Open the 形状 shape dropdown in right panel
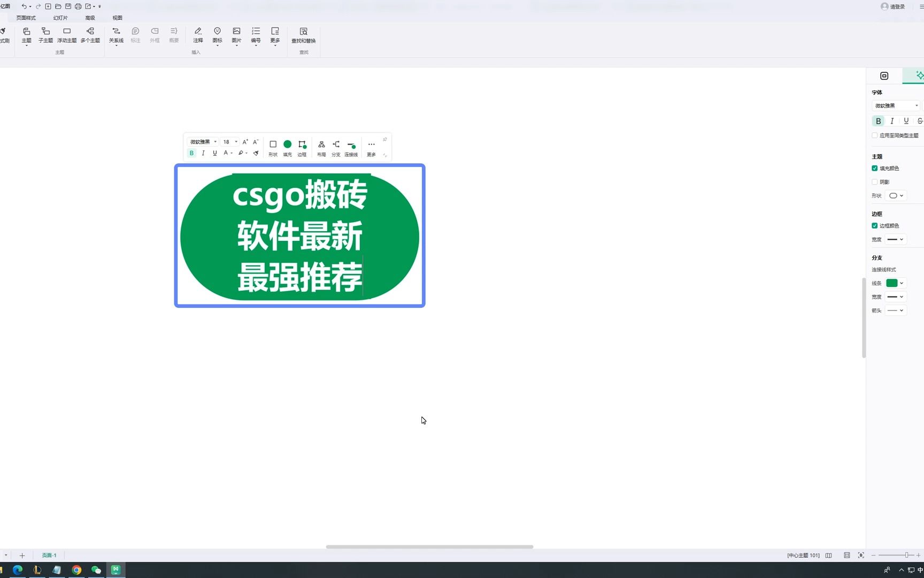This screenshot has width=924, height=578. (896, 195)
